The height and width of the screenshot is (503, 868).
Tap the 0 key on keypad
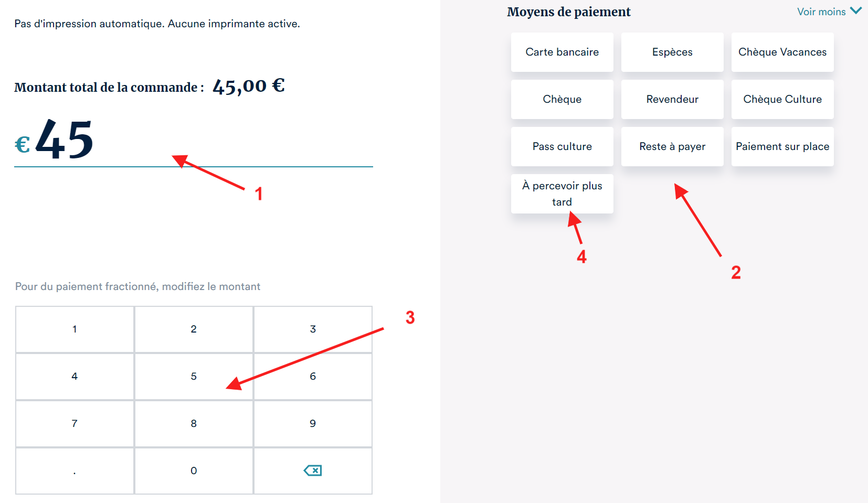194,470
